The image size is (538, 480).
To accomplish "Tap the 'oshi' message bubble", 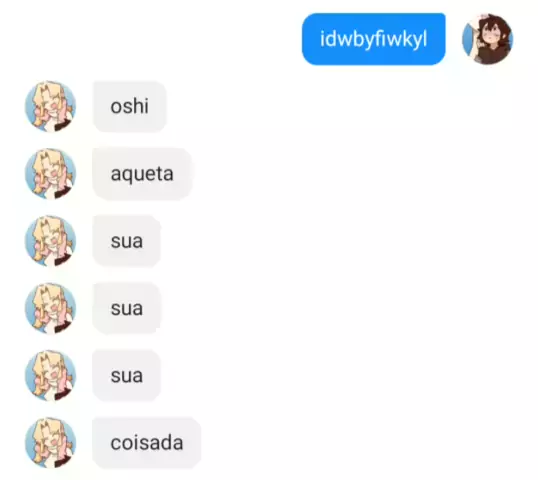I will click(x=130, y=106).
